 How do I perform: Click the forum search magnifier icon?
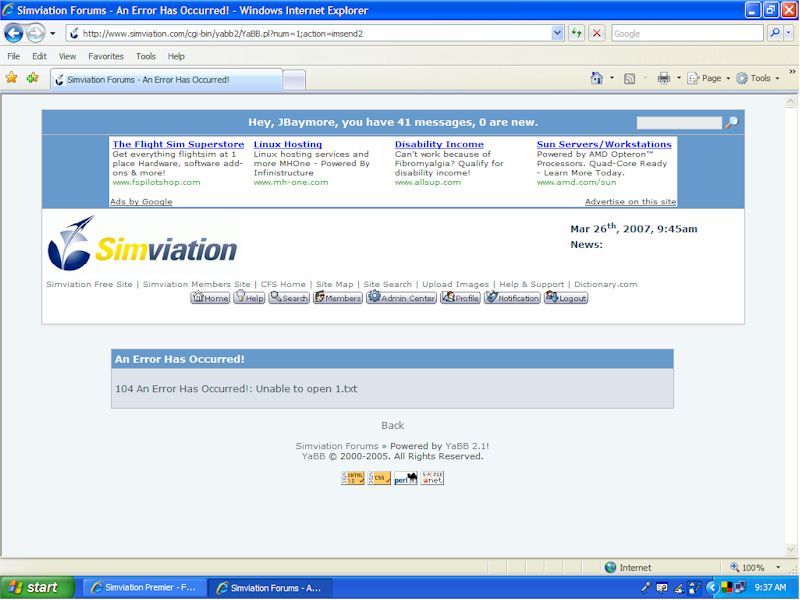[x=732, y=123]
